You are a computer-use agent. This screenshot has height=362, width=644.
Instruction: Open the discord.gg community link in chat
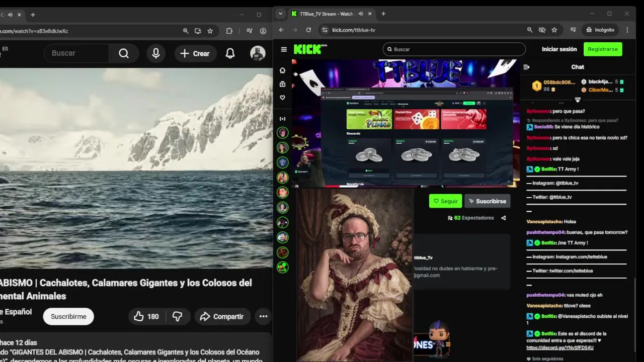pyautogui.click(x=560, y=347)
